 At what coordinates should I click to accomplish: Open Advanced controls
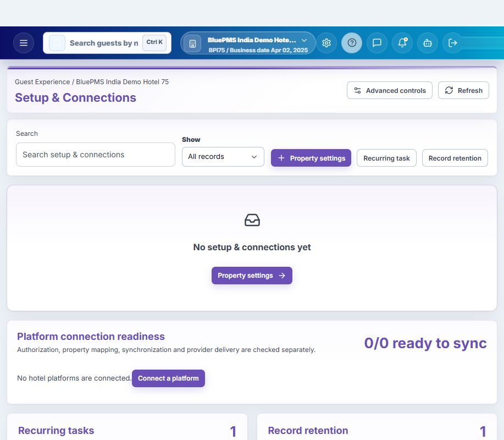(390, 90)
